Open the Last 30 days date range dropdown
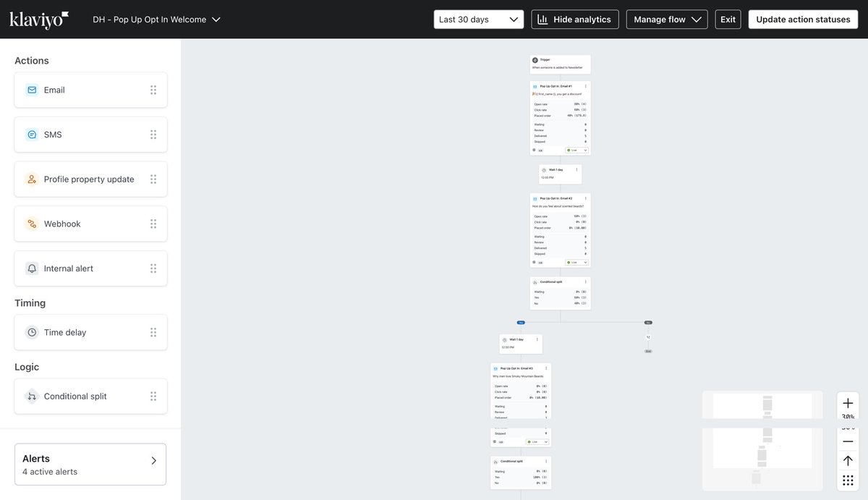This screenshot has width=868, height=500. 478,20
